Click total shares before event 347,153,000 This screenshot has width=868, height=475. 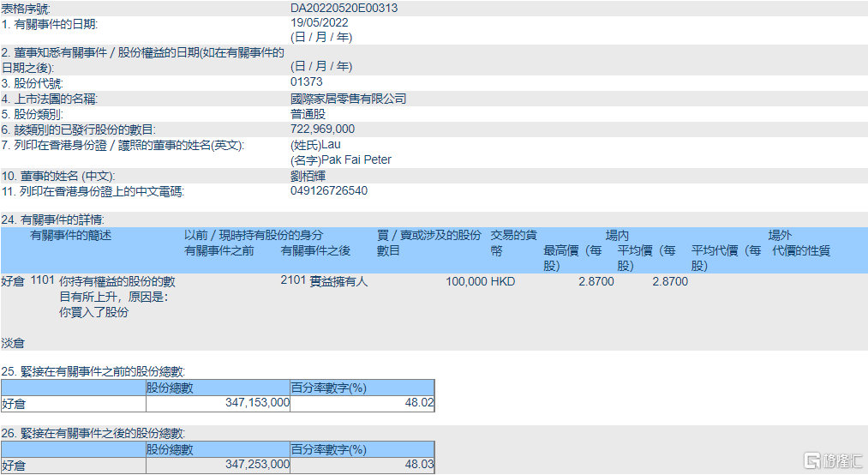click(257, 403)
